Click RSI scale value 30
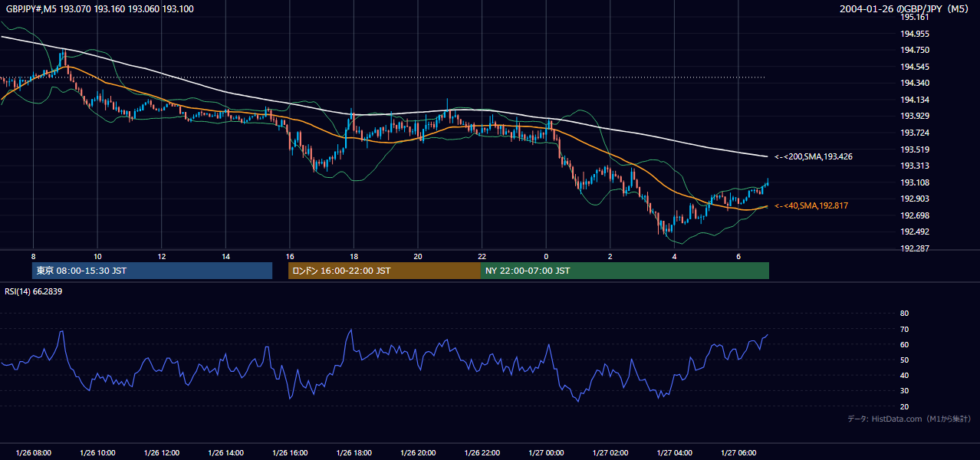The image size is (980, 460). (904, 391)
